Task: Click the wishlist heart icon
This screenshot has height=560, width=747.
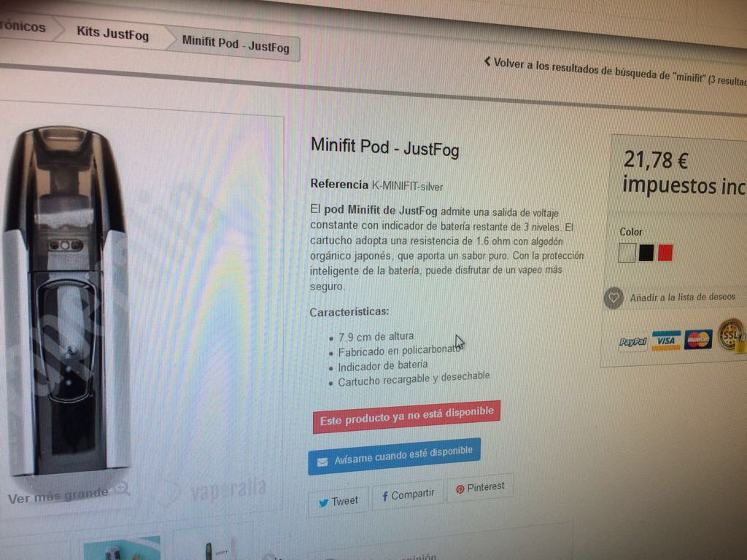Action: click(x=614, y=298)
